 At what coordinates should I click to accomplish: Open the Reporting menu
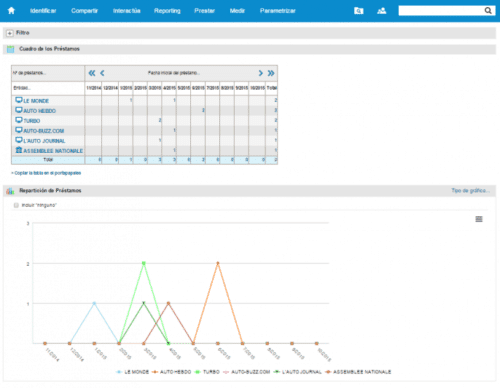(x=167, y=11)
